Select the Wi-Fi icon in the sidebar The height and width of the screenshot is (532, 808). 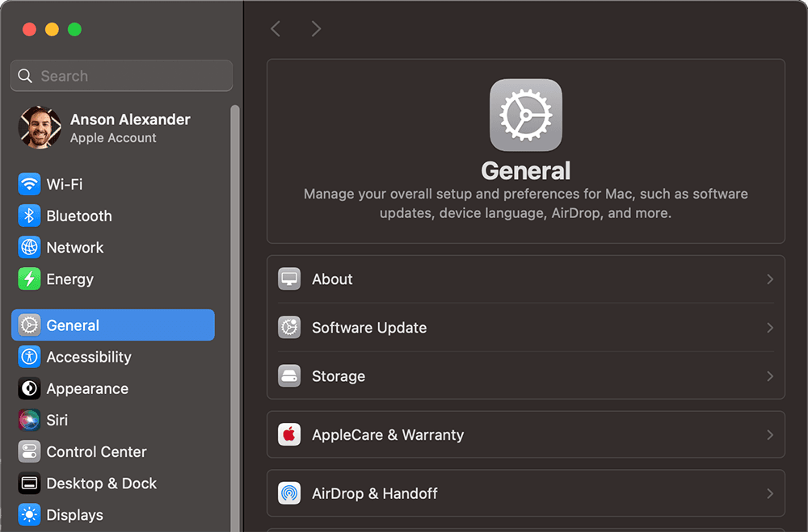29,184
